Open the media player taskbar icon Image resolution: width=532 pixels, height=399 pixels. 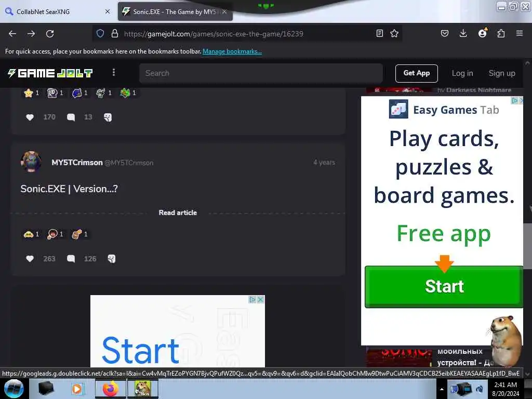pyautogui.click(x=77, y=389)
